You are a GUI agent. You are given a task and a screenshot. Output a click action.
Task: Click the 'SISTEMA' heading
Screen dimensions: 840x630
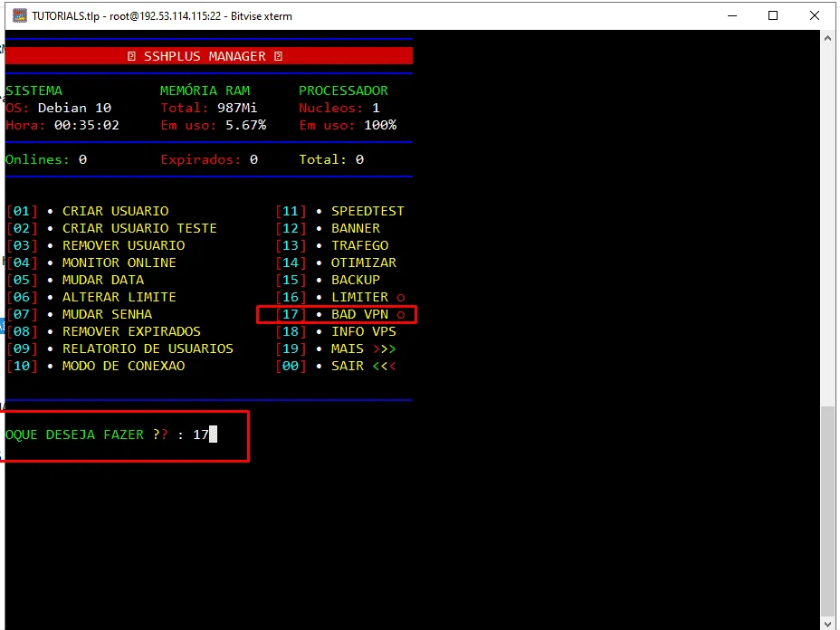tap(33, 91)
